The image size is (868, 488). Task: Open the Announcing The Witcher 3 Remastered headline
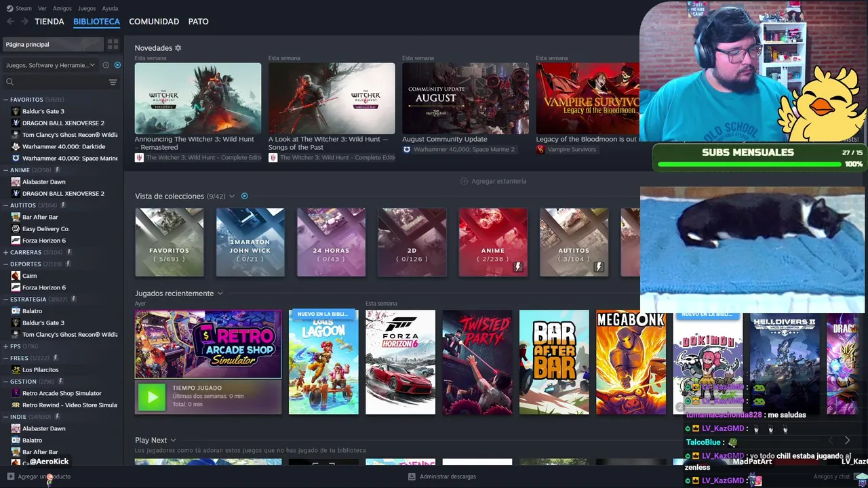tap(195, 143)
